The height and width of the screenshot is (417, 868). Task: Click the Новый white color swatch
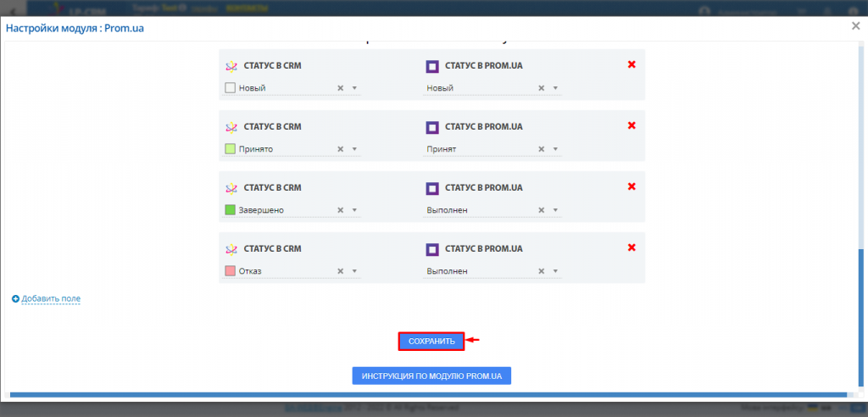coord(231,88)
